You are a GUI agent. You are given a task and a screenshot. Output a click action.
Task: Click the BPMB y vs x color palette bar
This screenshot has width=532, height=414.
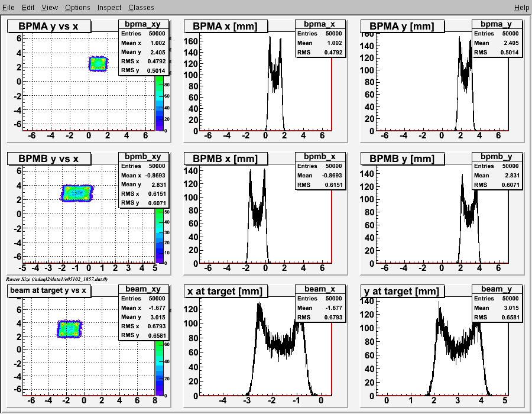[x=160, y=236]
